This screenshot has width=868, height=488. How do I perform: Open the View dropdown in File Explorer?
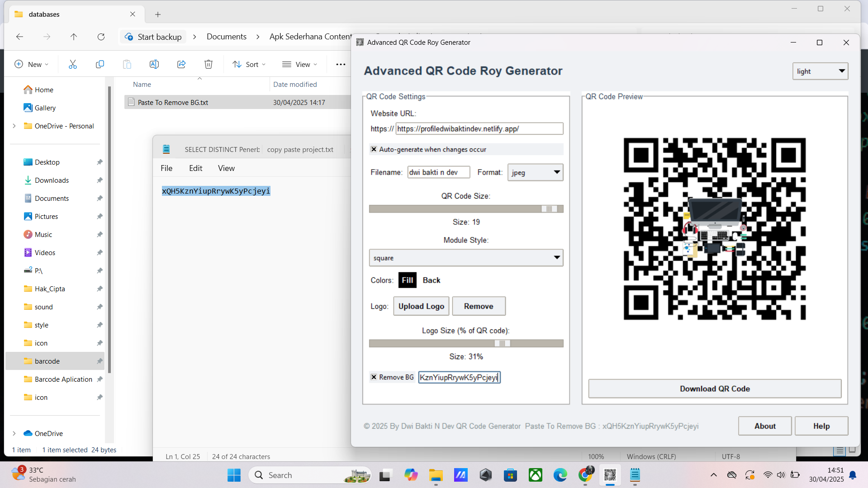coord(299,65)
